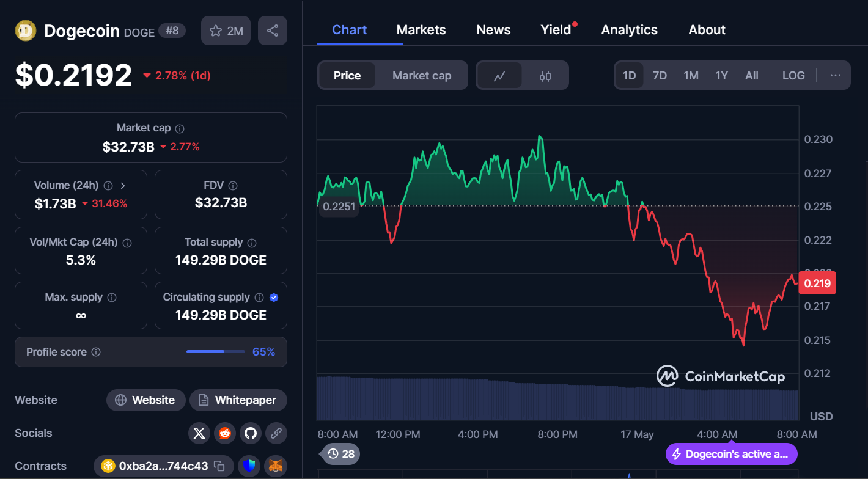Click Max. supply info icon
This screenshot has width=868, height=479.
click(x=112, y=298)
